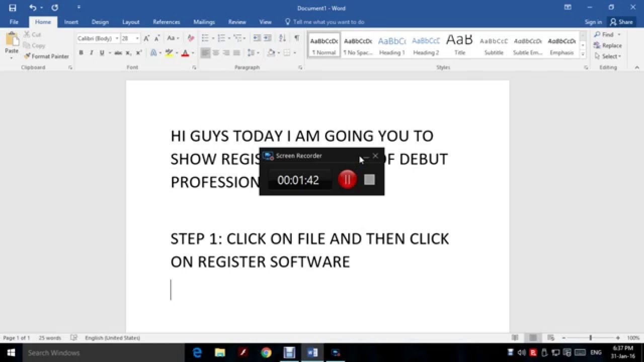Stop the Screen Recorder recording
This screenshot has width=644, height=362.
point(369,179)
